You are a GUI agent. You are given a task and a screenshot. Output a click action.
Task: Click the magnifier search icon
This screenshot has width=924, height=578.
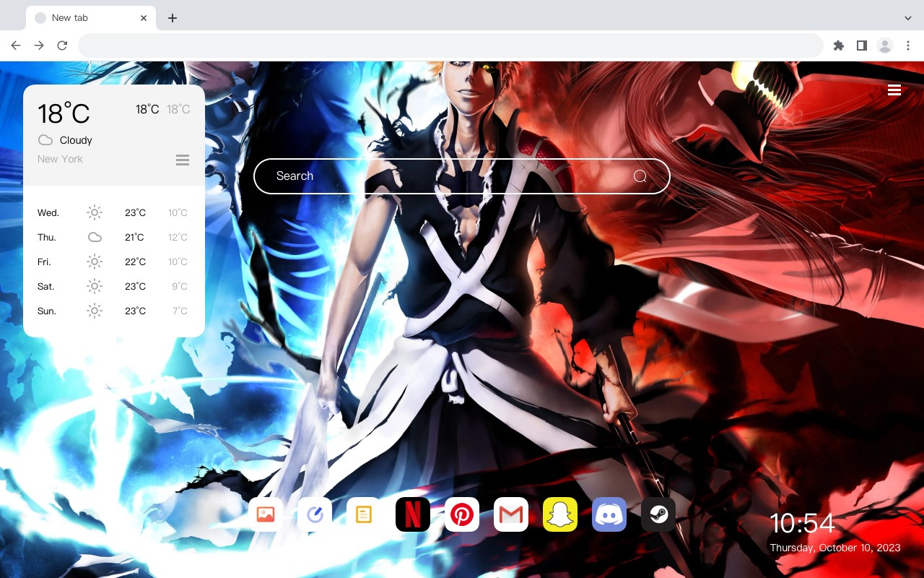640,176
